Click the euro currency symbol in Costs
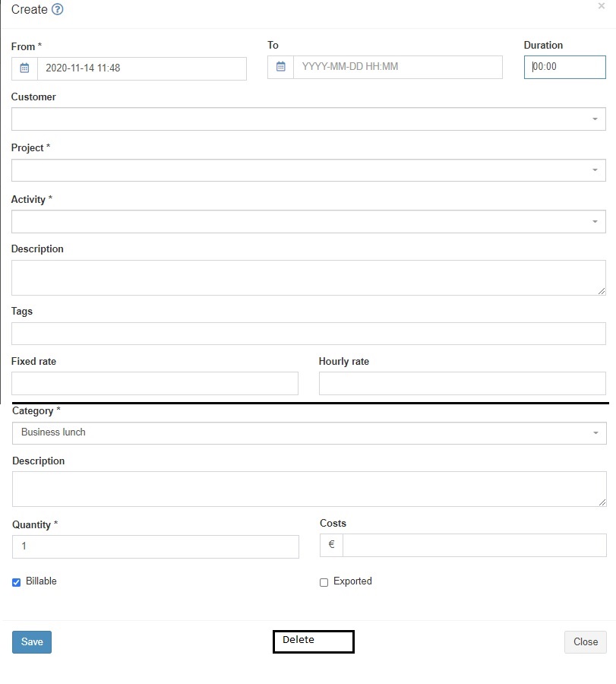 [330, 545]
